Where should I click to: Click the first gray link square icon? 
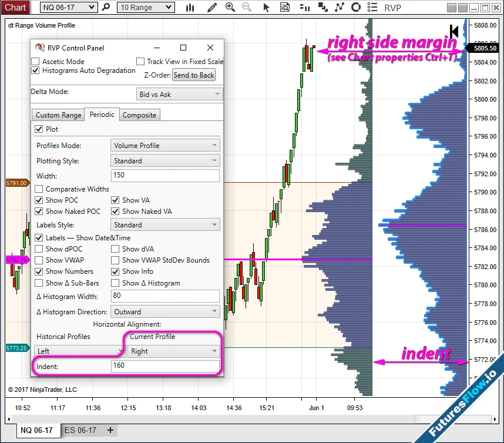pyautogui.click(x=452, y=8)
